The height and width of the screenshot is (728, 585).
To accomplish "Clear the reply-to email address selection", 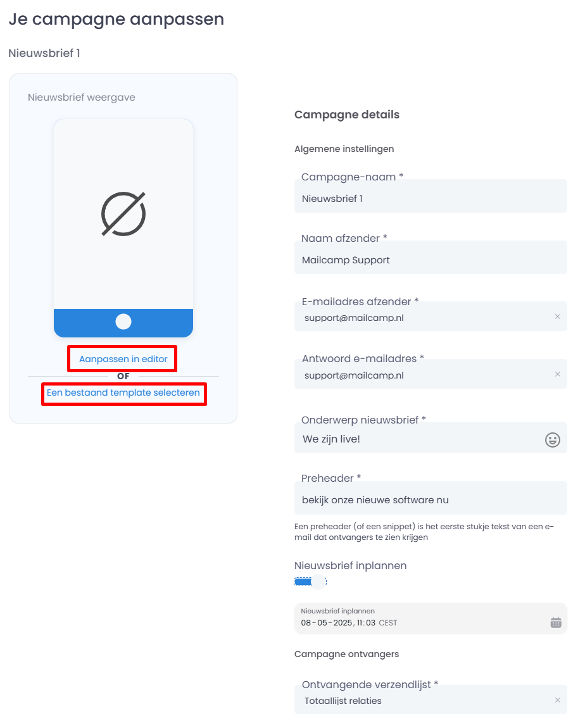I will (x=558, y=374).
